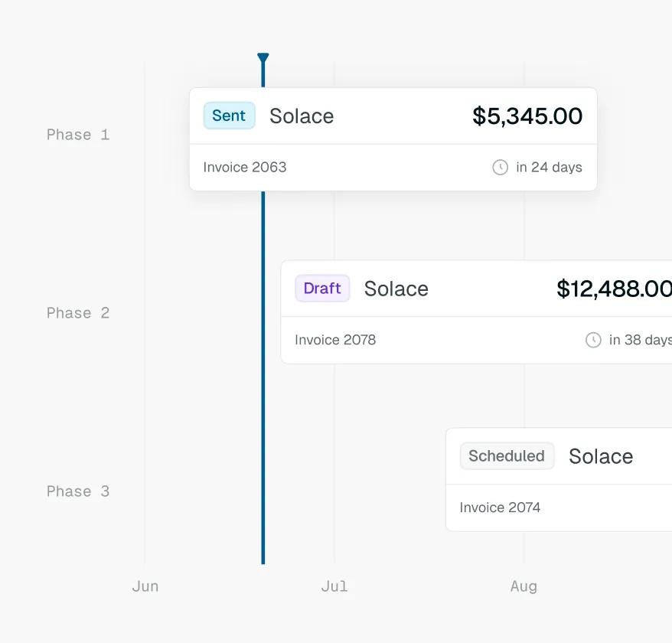Select the Scheduled status badge

click(507, 455)
